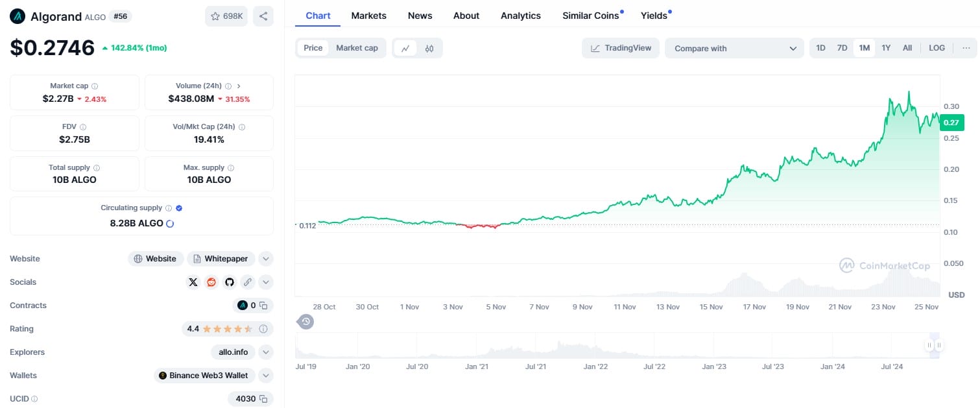Open the Whitepaper link
Image resolution: width=980 pixels, height=408 pixels.
(221, 259)
